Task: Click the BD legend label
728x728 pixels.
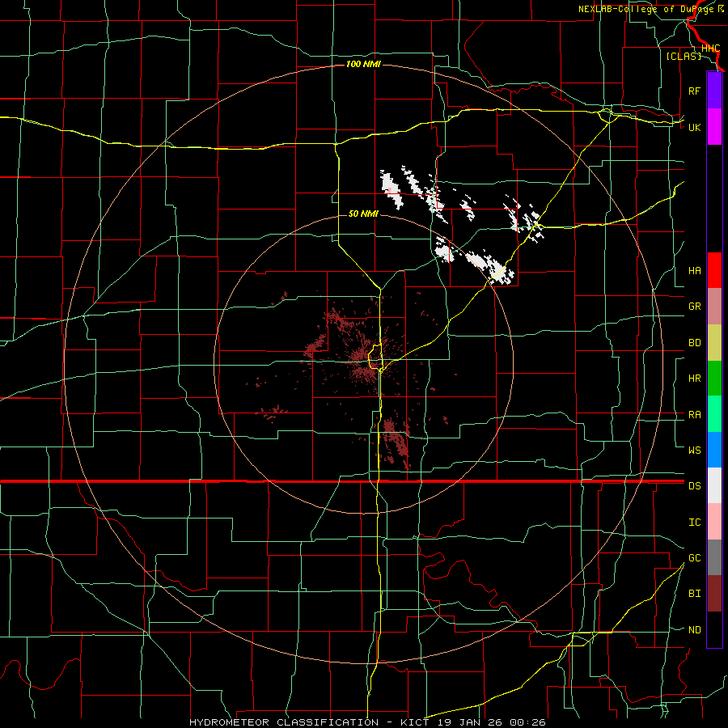Action: 694,343
